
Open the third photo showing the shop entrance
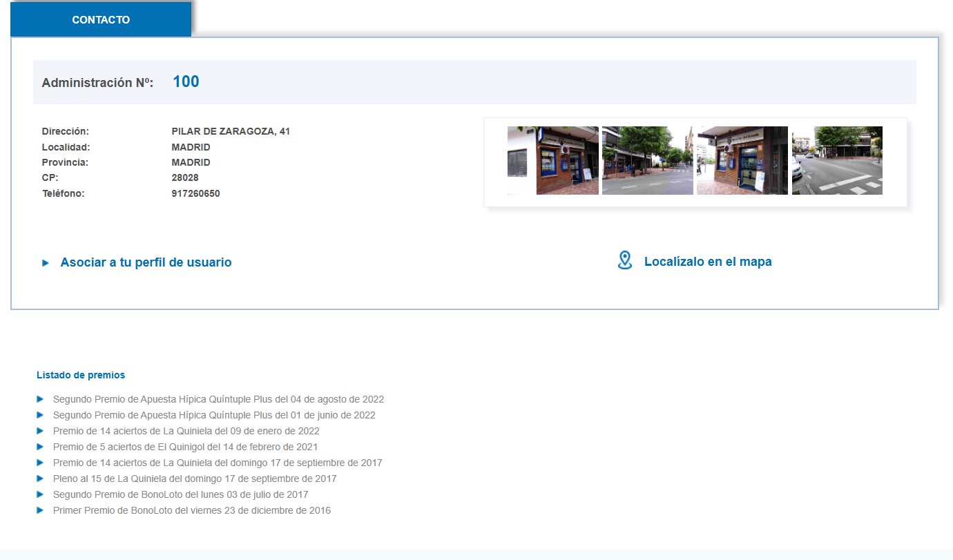(x=742, y=160)
